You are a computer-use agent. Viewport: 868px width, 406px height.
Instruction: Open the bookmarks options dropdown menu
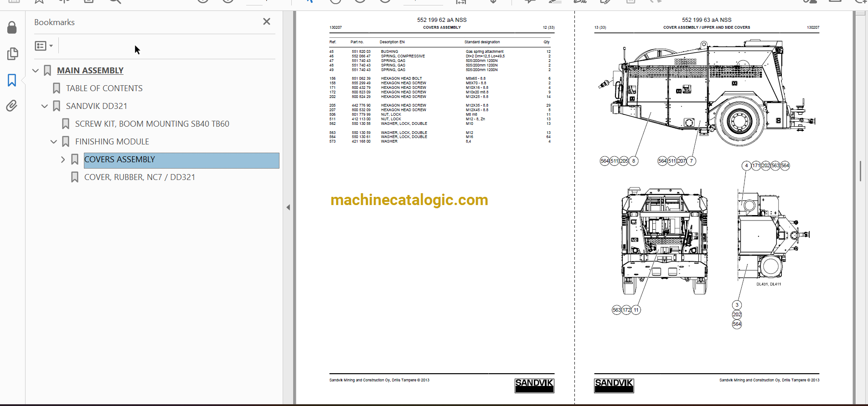(44, 46)
